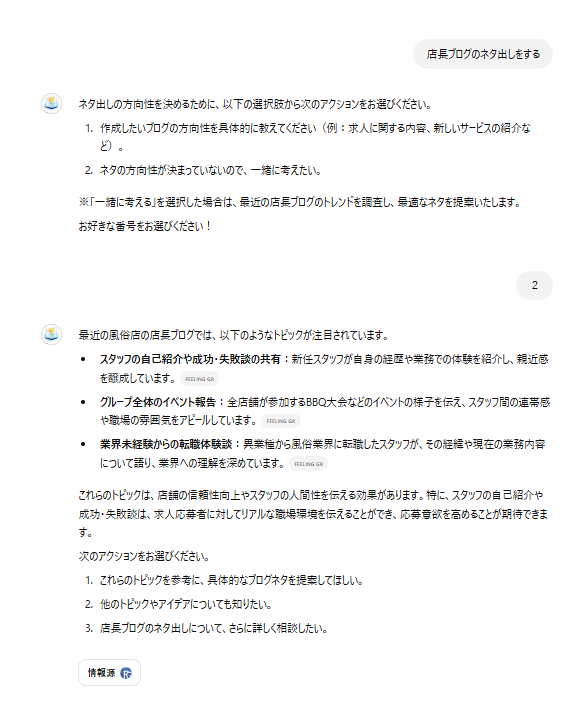Click the user message 店長ブログのネタ出しをする
Image resolution: width=585 pixels, height=701 pixels.
483,54
